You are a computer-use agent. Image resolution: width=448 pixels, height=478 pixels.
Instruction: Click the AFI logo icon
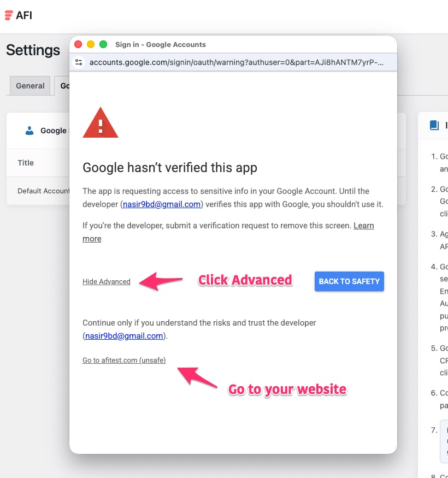point(9,15)
